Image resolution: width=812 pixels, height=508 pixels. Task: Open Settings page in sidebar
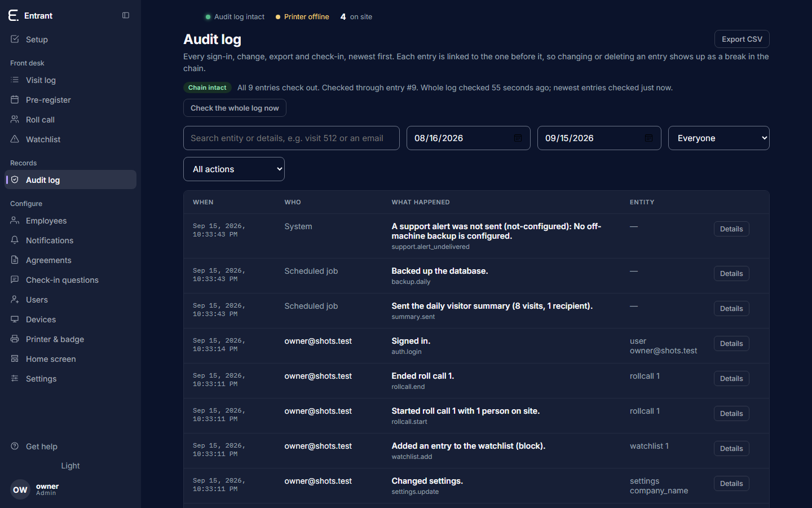pyautogui.click(x=70, y=379)
